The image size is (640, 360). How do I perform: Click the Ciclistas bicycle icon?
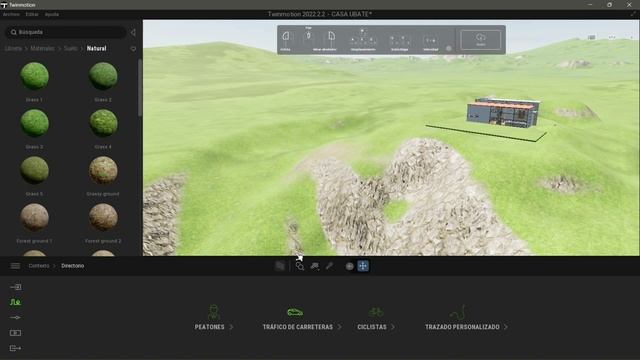(376, 313)
